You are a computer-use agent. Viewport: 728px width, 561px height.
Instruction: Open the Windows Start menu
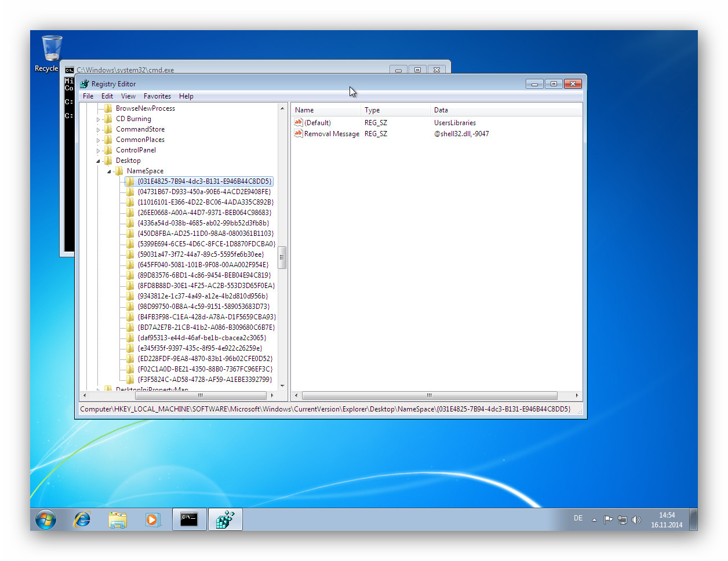(x=46, y=519)
